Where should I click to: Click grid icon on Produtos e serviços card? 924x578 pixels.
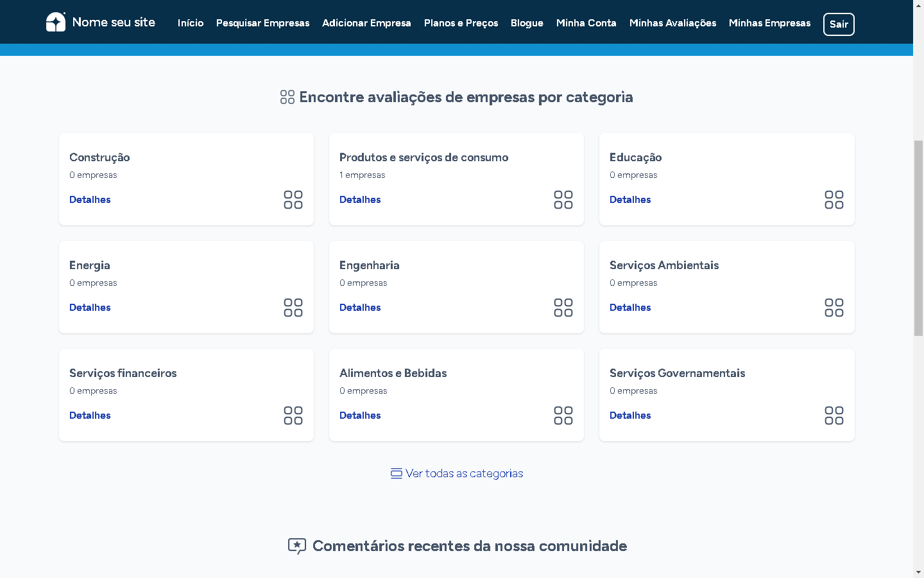click(563, 200)
